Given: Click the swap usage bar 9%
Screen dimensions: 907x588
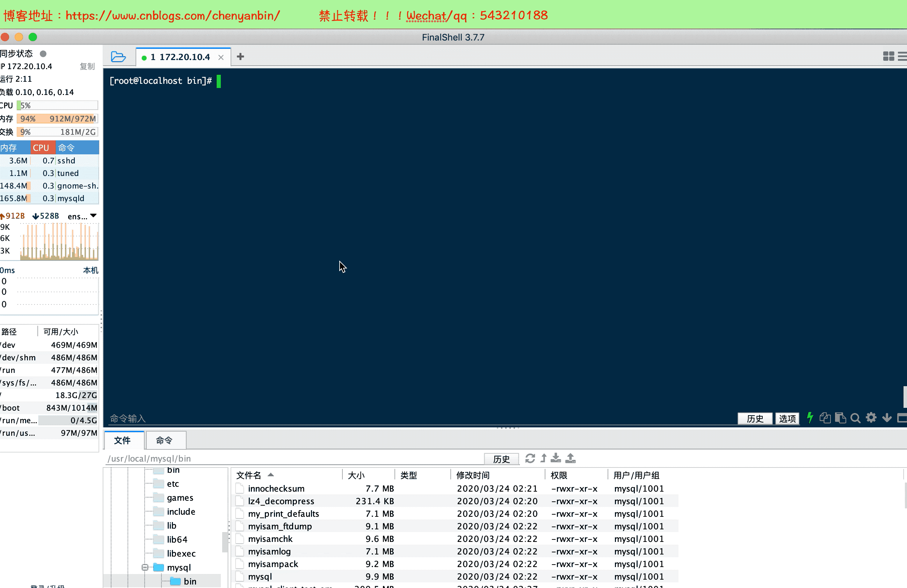Looking at the screenshot, I should coord(57,132).
